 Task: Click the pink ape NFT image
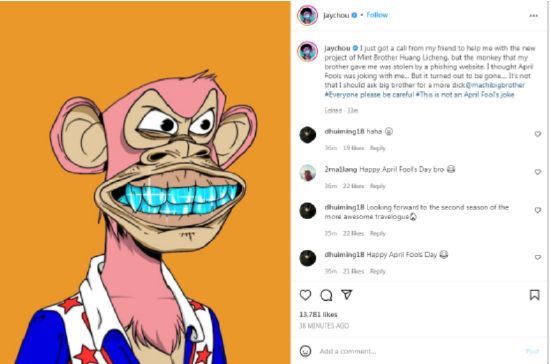(x=145, y=182)
